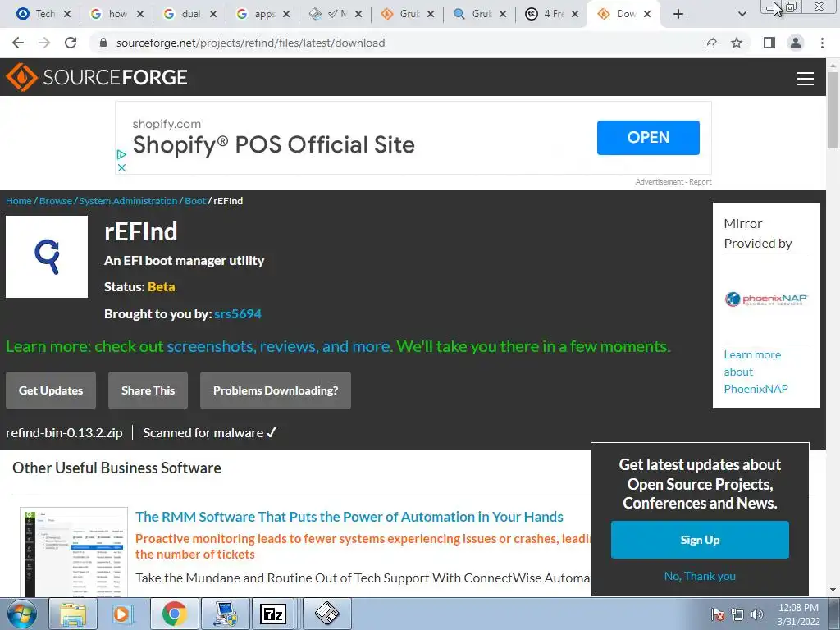Image resolution: width=840 pixels, height=630 pixels.
Task: Open the System Administration breadcrumb link
Action: click(128, 201)
